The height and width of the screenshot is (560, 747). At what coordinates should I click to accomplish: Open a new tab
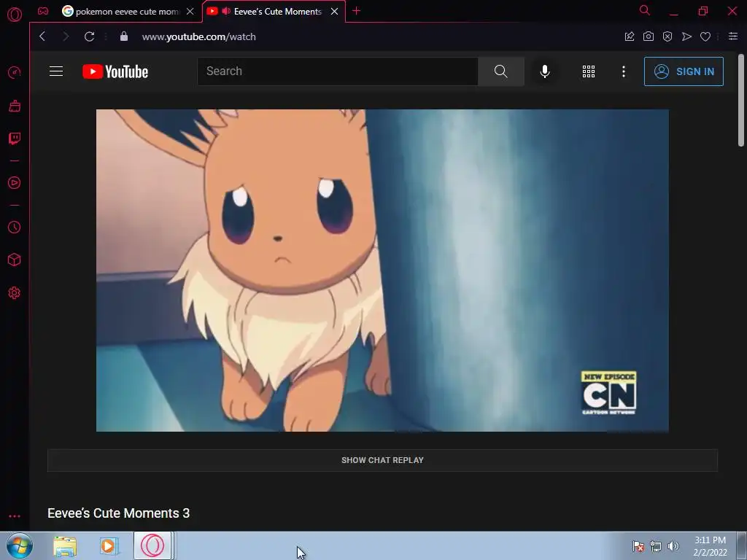pos(356,11)
